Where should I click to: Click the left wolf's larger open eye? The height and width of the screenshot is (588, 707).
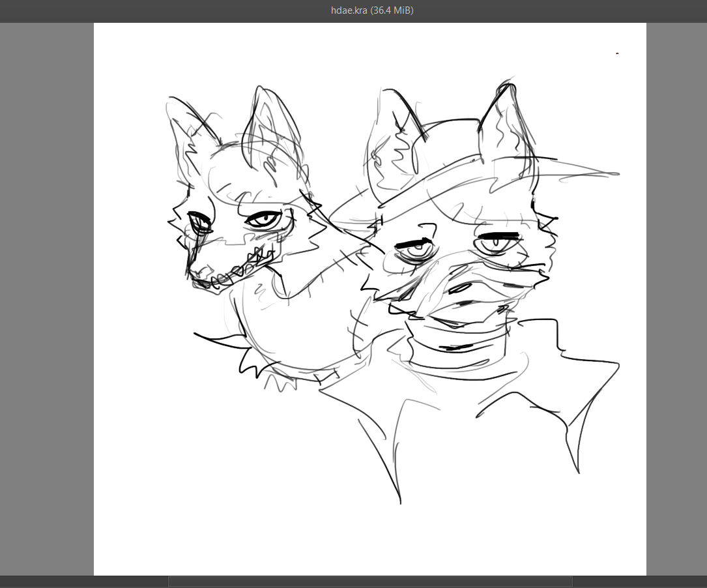264,220
